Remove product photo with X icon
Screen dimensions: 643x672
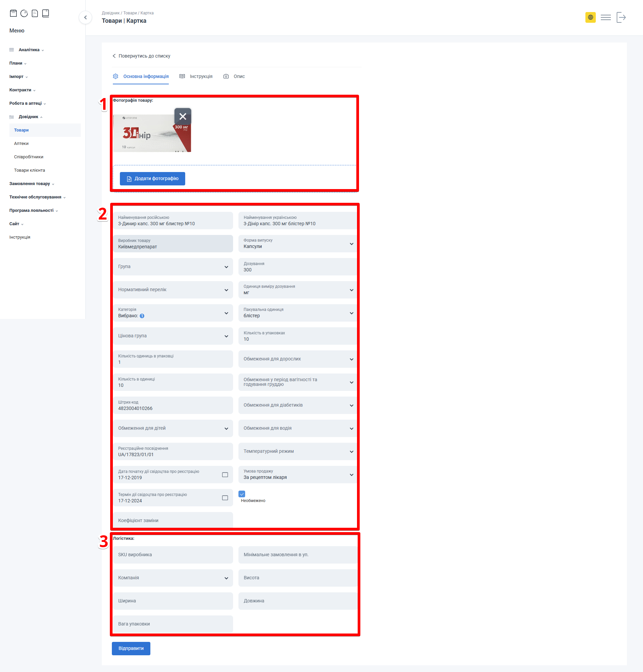[x=183, y=116]
